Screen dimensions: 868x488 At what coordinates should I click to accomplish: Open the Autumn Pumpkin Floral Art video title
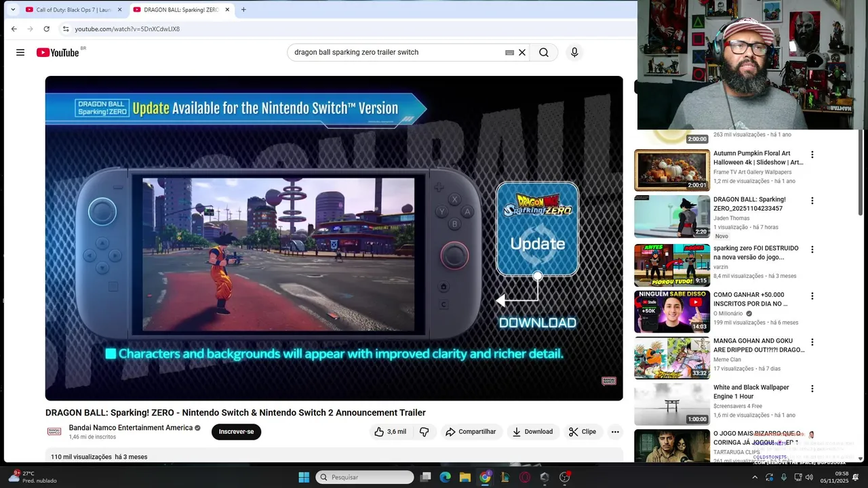[758, 158]
